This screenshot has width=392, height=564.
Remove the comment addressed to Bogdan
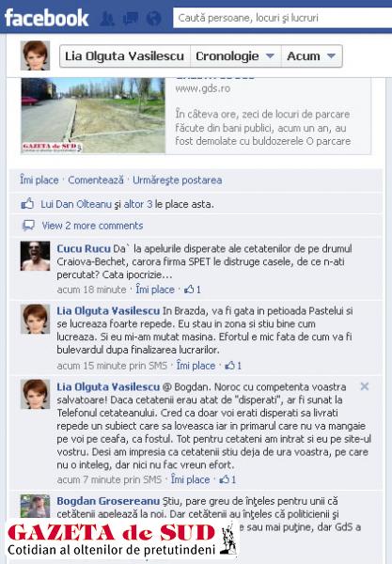point(365,386)
